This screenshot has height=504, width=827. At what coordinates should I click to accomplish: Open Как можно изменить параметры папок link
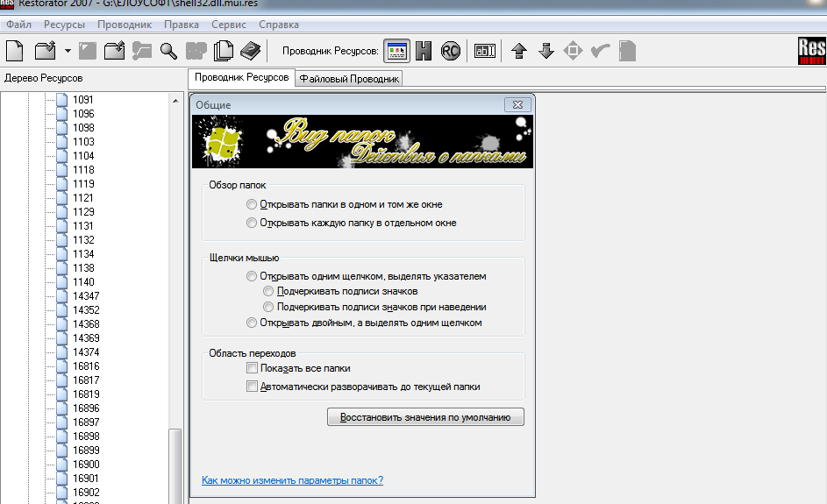pyautogui.click(x=293, y=480)
